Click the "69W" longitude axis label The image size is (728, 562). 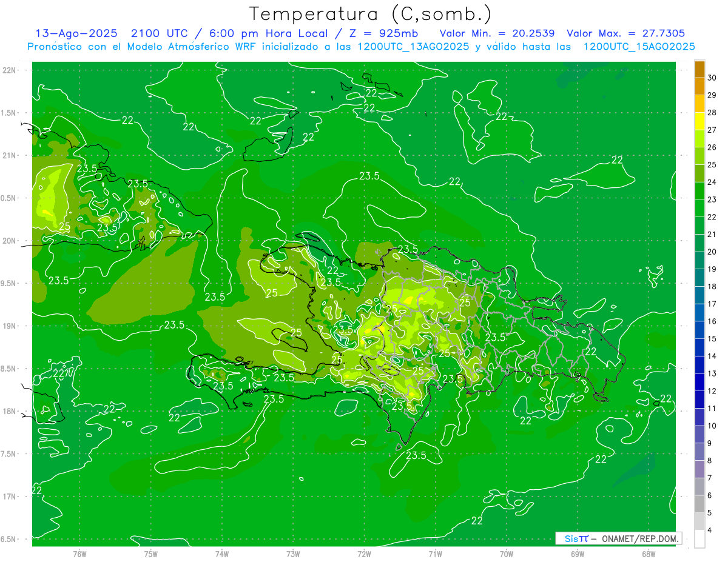578,554
